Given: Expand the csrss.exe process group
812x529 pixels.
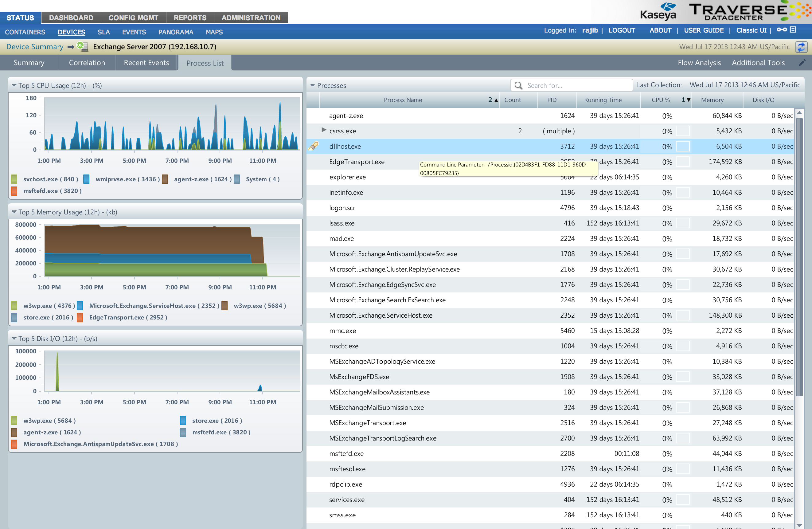Looking at the screenshot, I should [324, 130].
